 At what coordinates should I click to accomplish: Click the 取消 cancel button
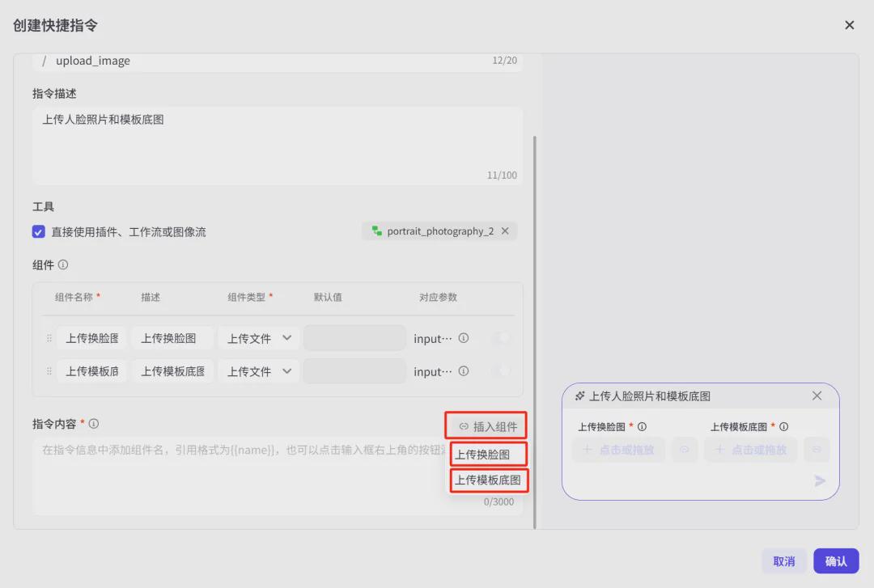pos(783,560)
